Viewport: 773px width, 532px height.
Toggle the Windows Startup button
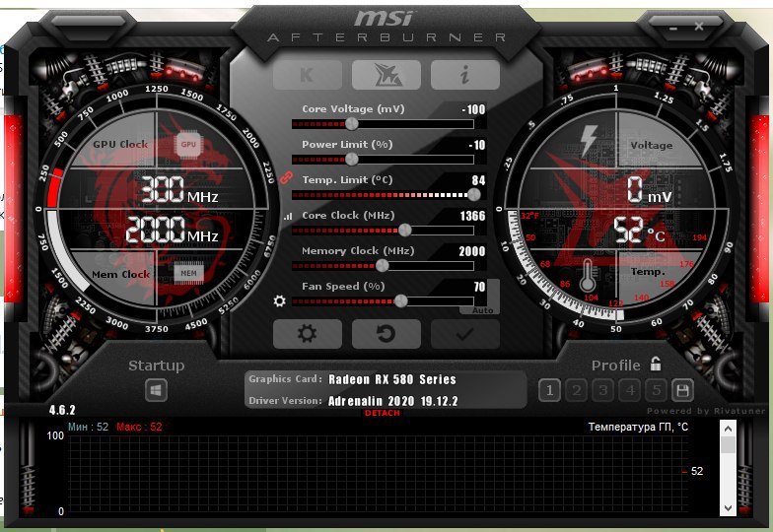(x=156, y=390)
